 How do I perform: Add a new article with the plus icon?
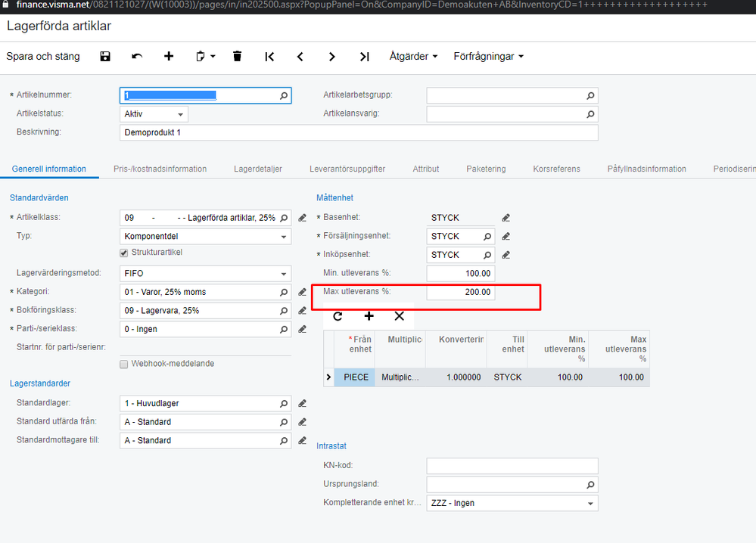pos(169,56)
